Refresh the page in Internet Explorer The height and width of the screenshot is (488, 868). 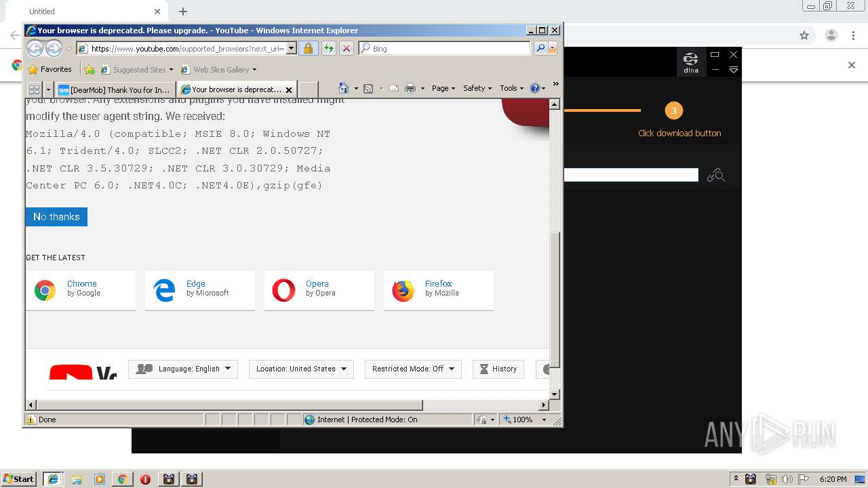point(328,48)
